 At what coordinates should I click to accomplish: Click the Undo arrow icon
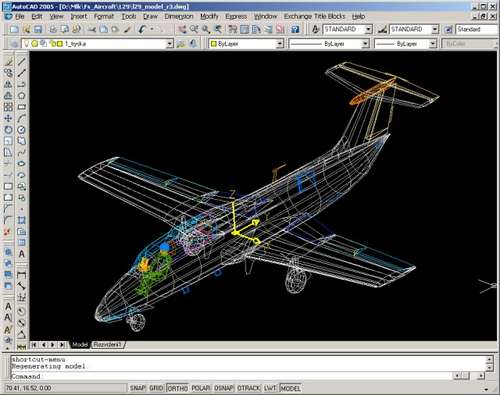click(x=142, y=29)
